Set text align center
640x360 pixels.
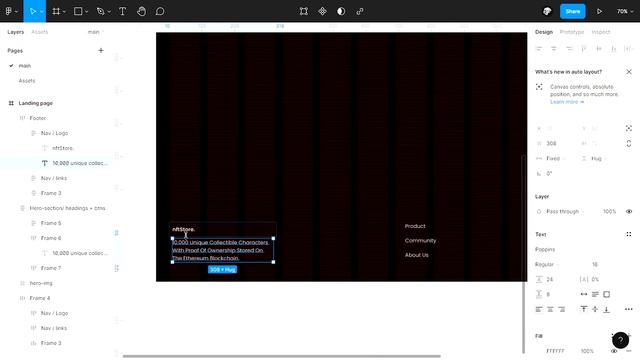pos(550,309)
